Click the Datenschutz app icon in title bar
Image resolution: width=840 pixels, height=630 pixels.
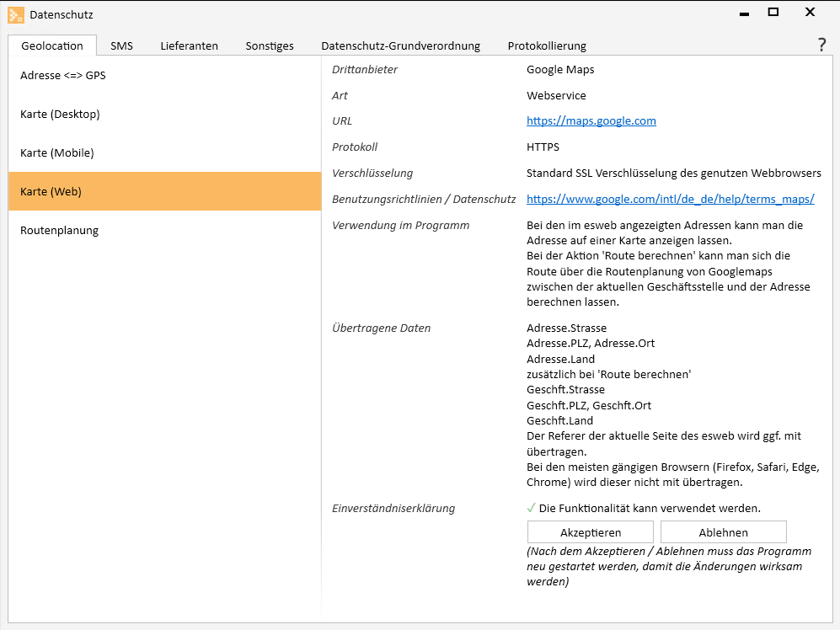[16, 14]
